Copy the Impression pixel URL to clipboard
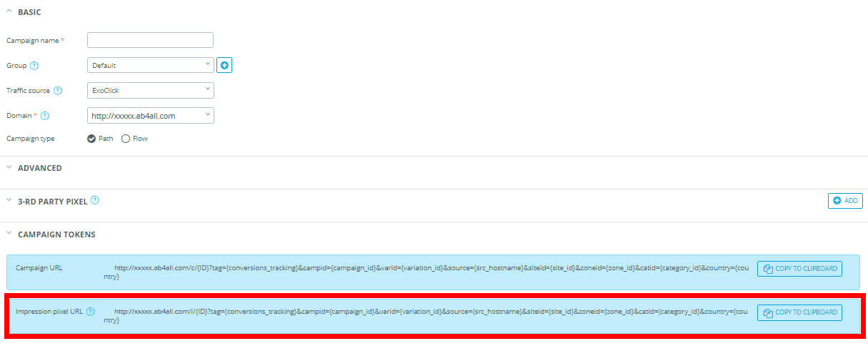Image resolution: width=868 pixels, height=346 pixels. pos(799,312)
